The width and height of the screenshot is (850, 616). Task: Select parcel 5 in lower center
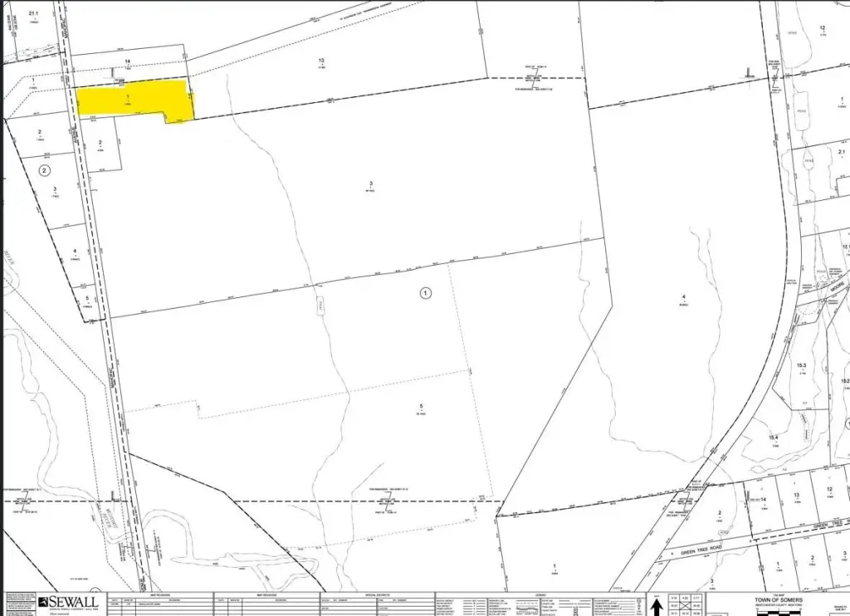click(x=421, y=406)
